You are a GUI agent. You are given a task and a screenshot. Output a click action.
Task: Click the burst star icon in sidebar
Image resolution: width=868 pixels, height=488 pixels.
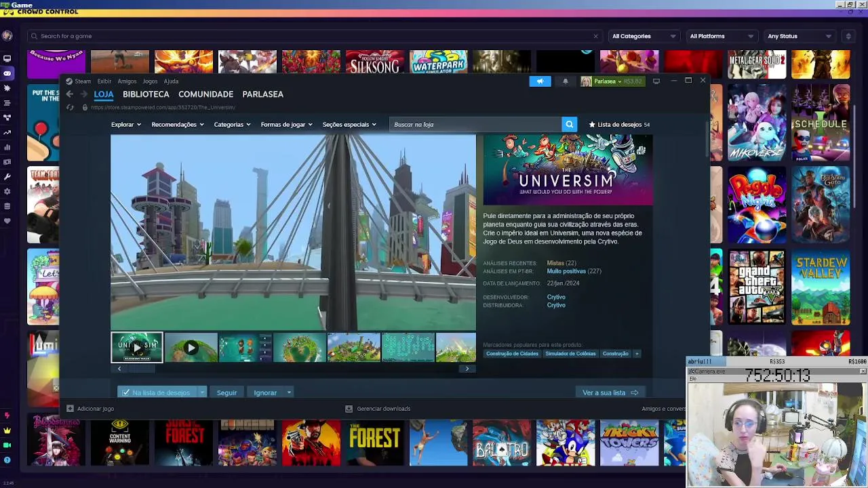coord(7,88)
